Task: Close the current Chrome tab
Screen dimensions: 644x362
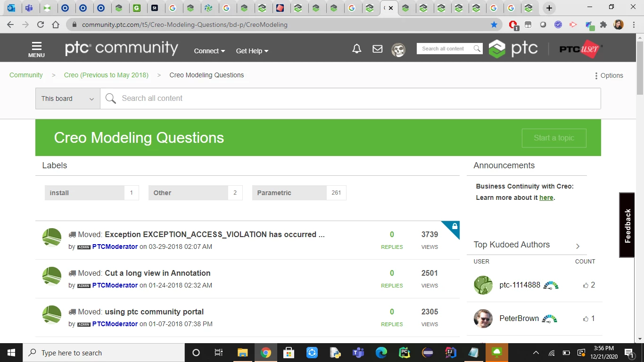Action: click(391, 8)
